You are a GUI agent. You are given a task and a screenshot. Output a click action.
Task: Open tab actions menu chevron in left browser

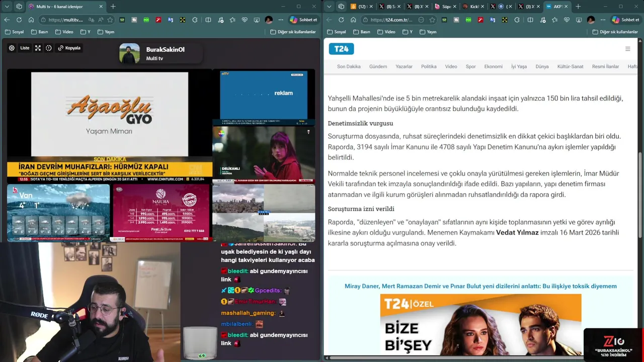coord(7,7)
